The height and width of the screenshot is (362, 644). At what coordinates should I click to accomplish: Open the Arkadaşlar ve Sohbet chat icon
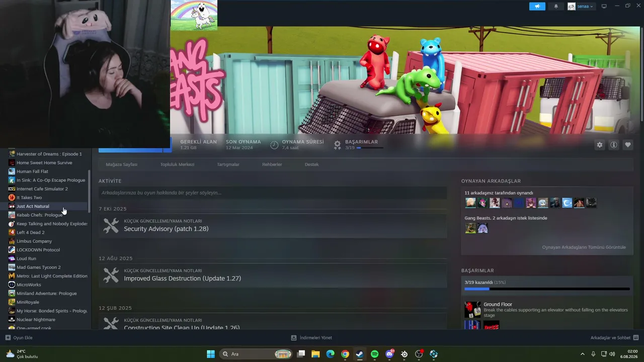click(636, 338)
